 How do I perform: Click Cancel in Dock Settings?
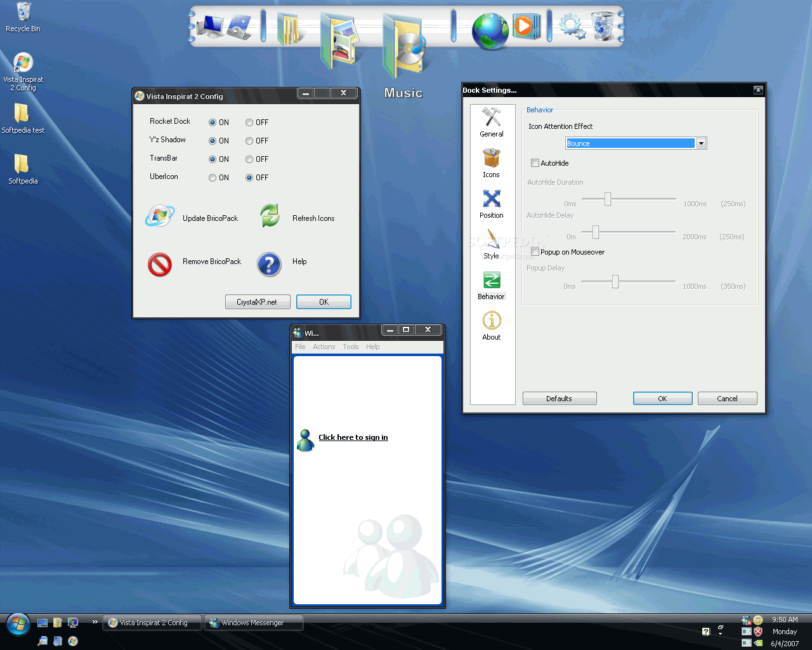tap(727, 399)
